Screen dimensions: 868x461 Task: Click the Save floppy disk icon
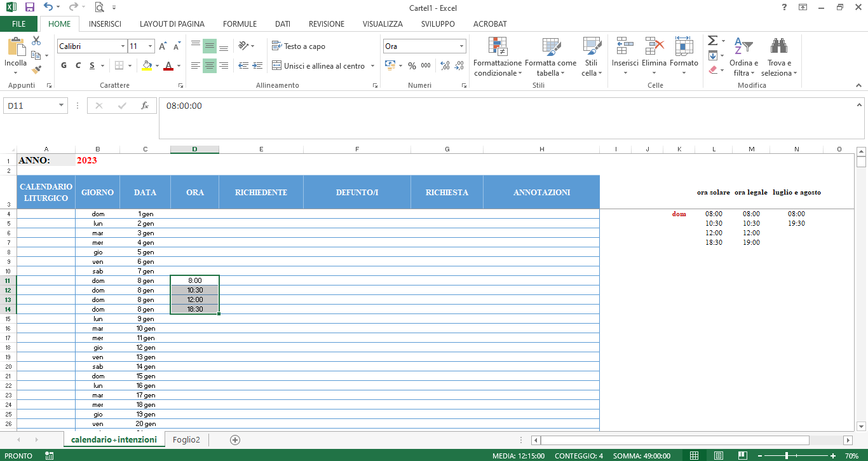point(30,8)
